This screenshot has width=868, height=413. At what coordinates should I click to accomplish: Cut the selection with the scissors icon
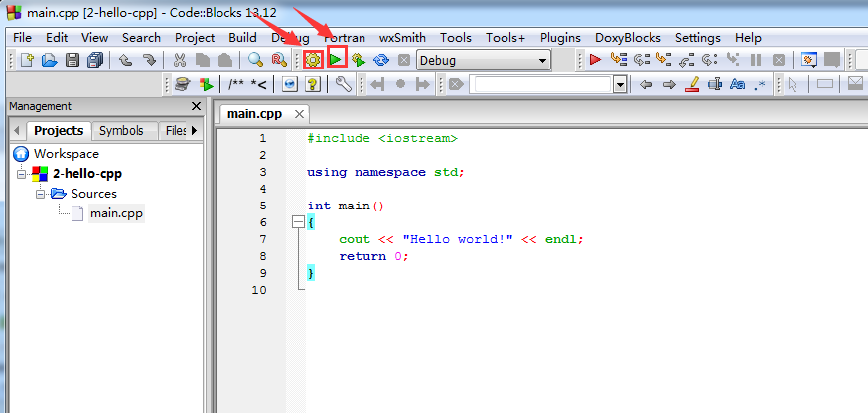[x=180, y=60]
